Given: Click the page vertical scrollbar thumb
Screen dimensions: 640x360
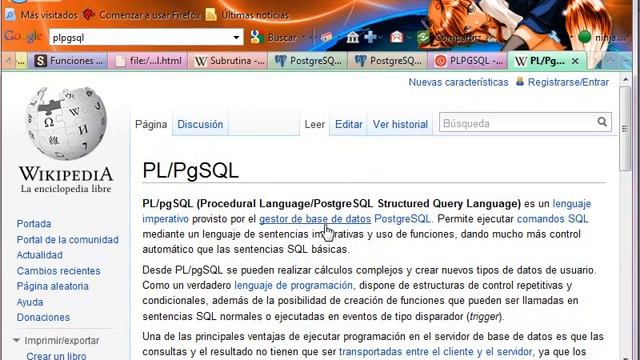Looking at the screenshot, I should coord(625,129).
